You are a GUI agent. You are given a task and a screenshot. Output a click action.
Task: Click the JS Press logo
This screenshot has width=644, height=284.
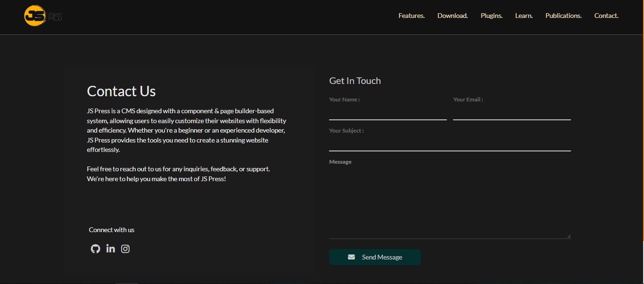(43, 16)
